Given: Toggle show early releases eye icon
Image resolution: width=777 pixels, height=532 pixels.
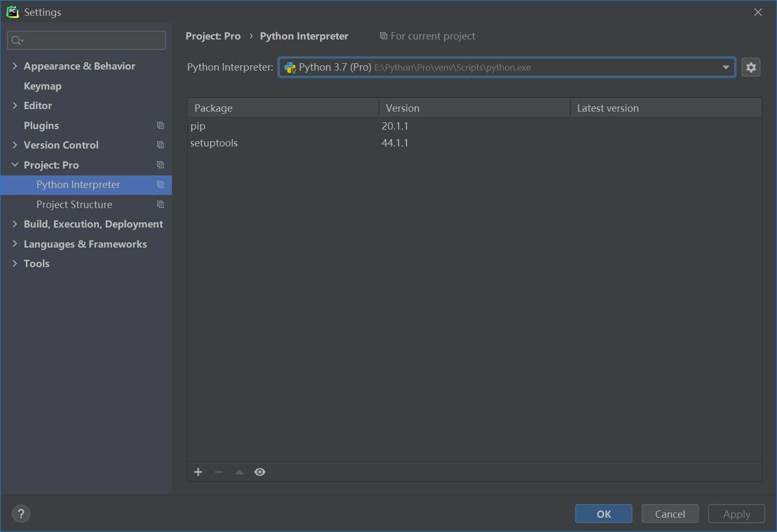Looking at the screenshot, I should coord(260,472).
